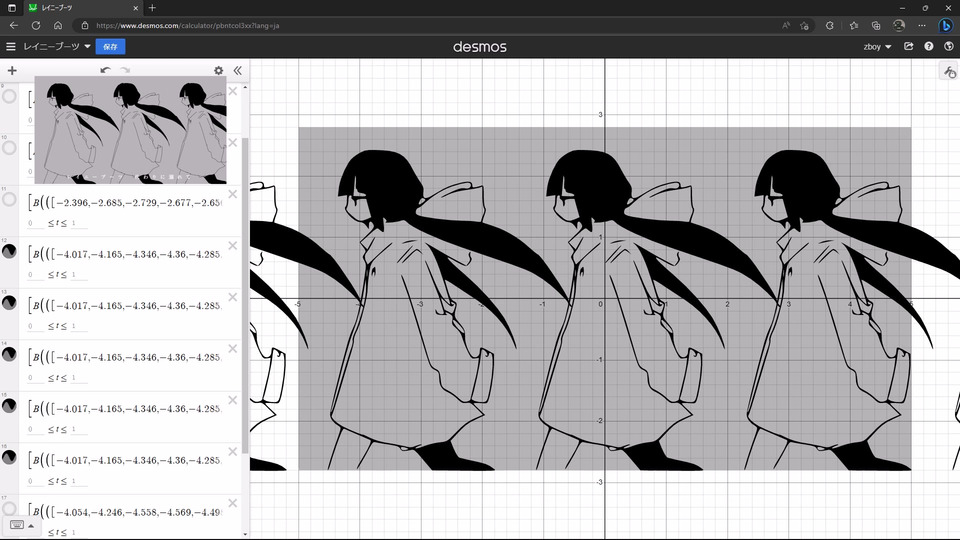Collapse the expression list panel
The width and height of the screenshot is (960, 540).
click(238, 70)
